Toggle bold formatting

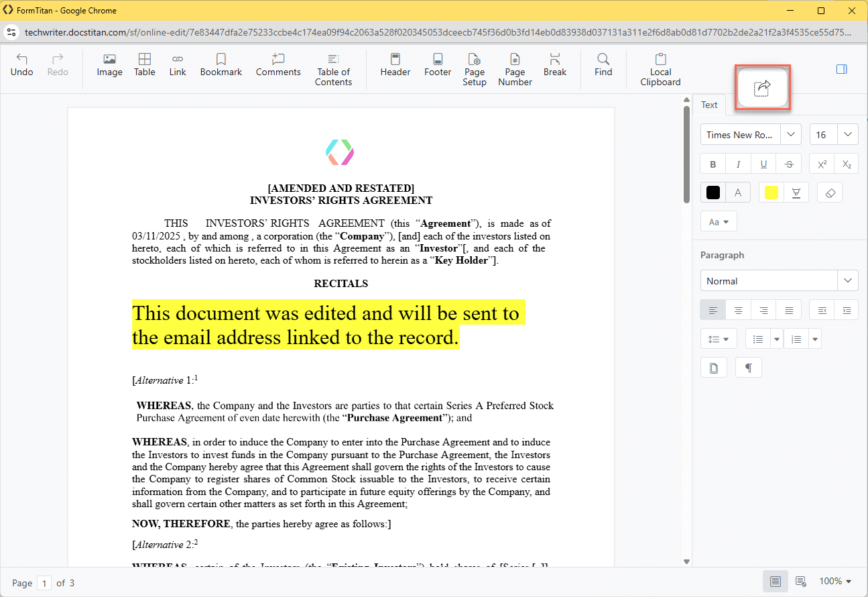(x=712, y=164)
